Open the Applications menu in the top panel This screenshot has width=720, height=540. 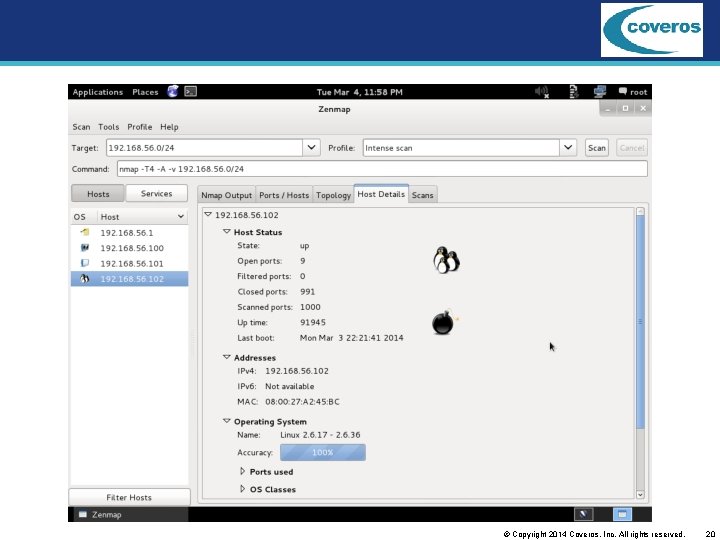(x=97, y=92)
